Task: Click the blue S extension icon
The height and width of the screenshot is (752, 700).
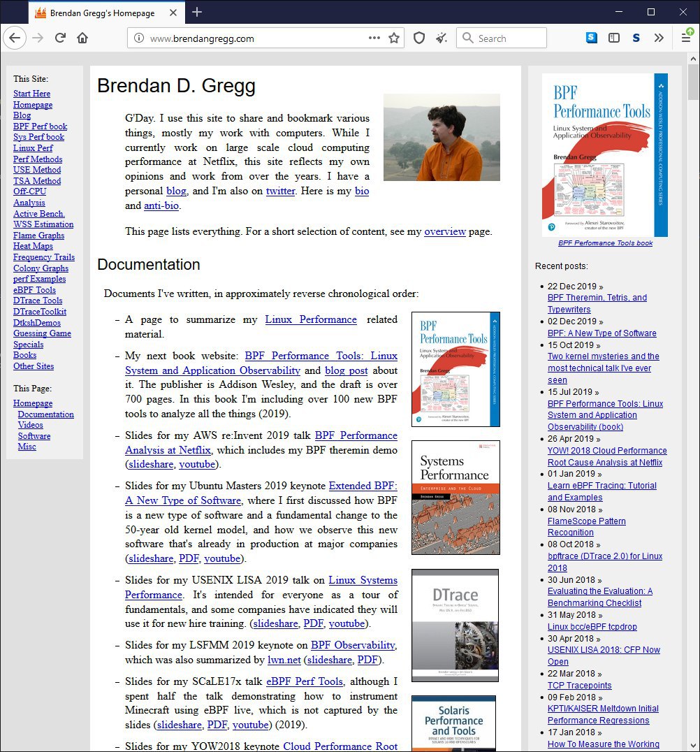Action: coord(592,38)
